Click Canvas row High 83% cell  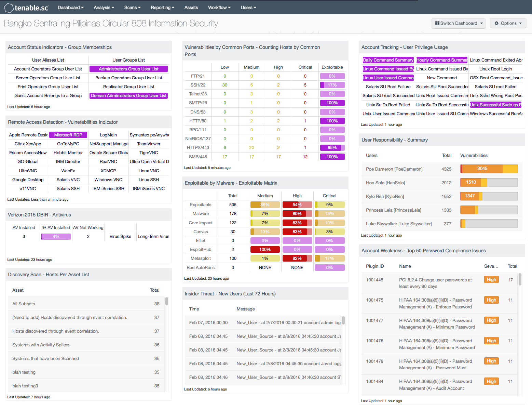point(297,231)
